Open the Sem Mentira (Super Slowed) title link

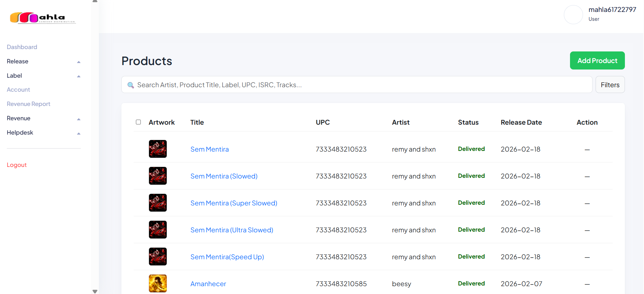point(234,203)
